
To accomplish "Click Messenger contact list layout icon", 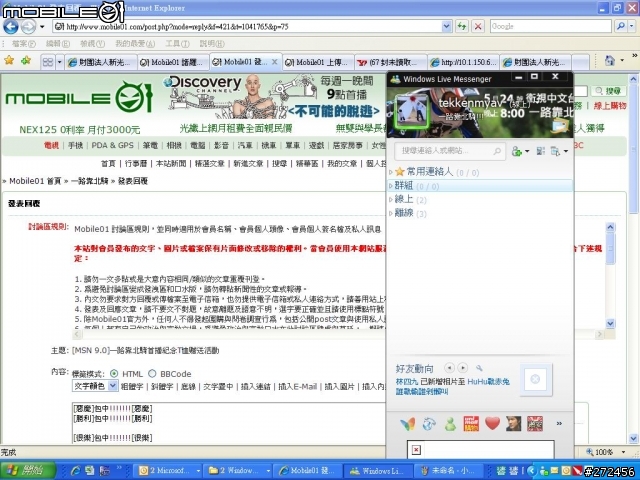I will point(541,151).
